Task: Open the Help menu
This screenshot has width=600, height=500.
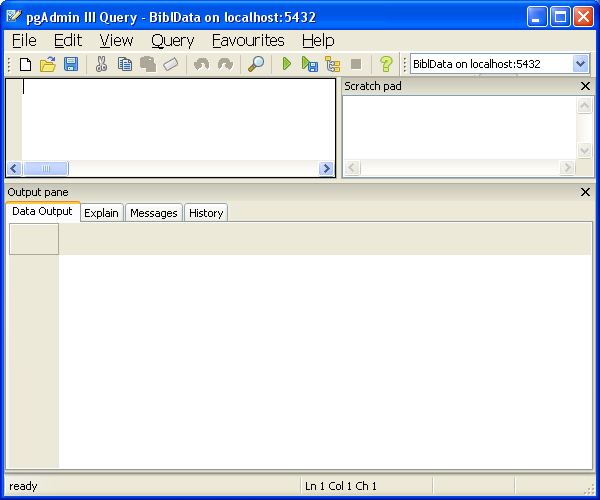Action: pyautogui.click(x=318, y=41)
